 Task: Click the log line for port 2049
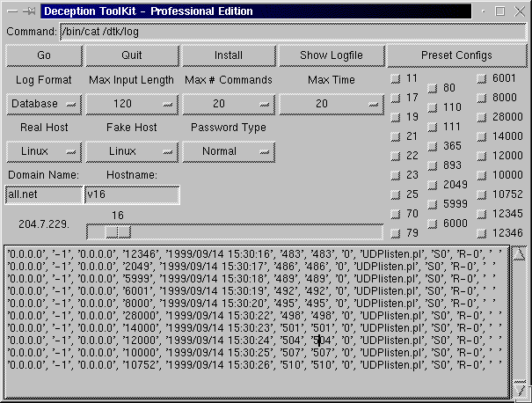click(x=251, y=266)
